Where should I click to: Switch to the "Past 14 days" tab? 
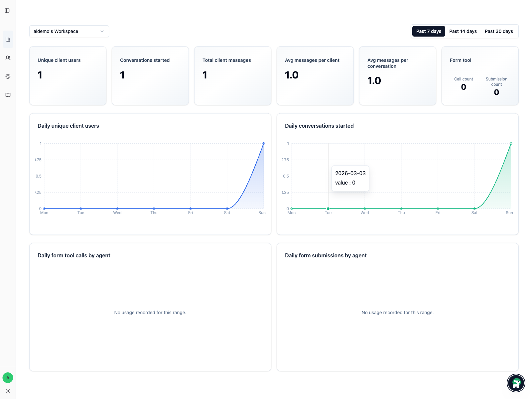(x=463, y=31)
